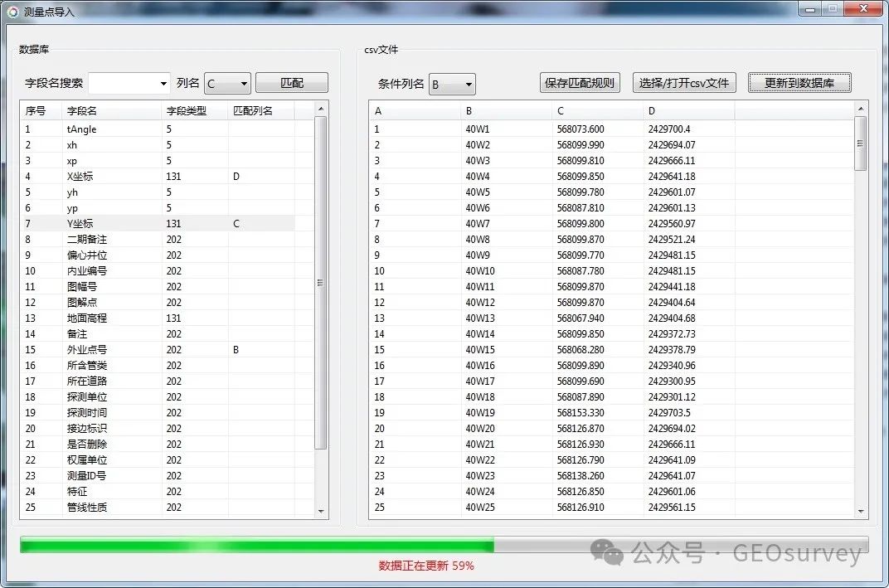Image resolution: width=889 pixels, height=588 pixels.
Task: Select the 偏心井位 field row
Action: pos(158,255)
